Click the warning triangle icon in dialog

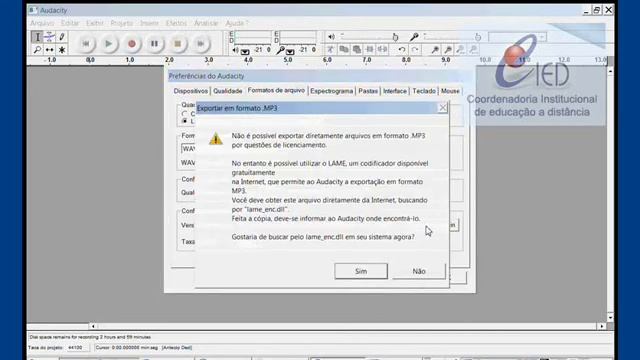tap(216, 138)
